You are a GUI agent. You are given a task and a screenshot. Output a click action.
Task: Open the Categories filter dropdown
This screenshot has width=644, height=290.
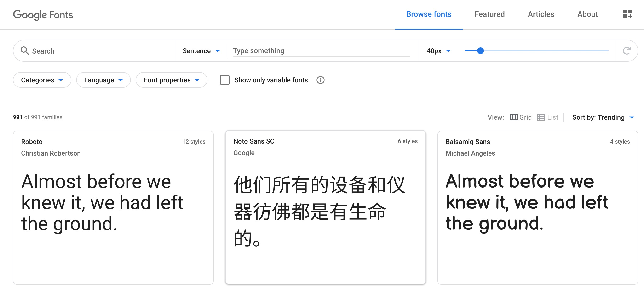[42, 80]
